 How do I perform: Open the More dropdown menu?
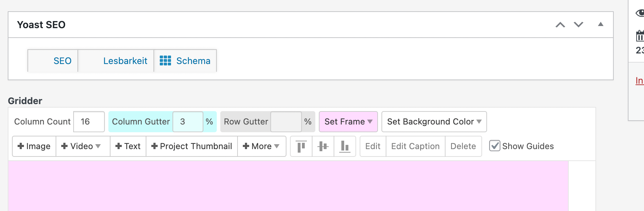point(261,146)
